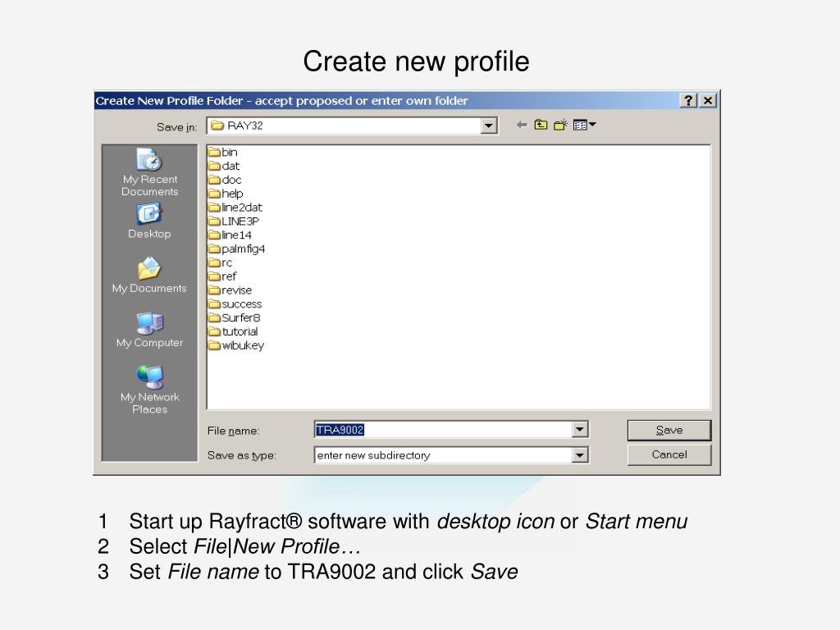840x630 pixels.
Task: Select the palmfig4 folder
Action: 237,249
